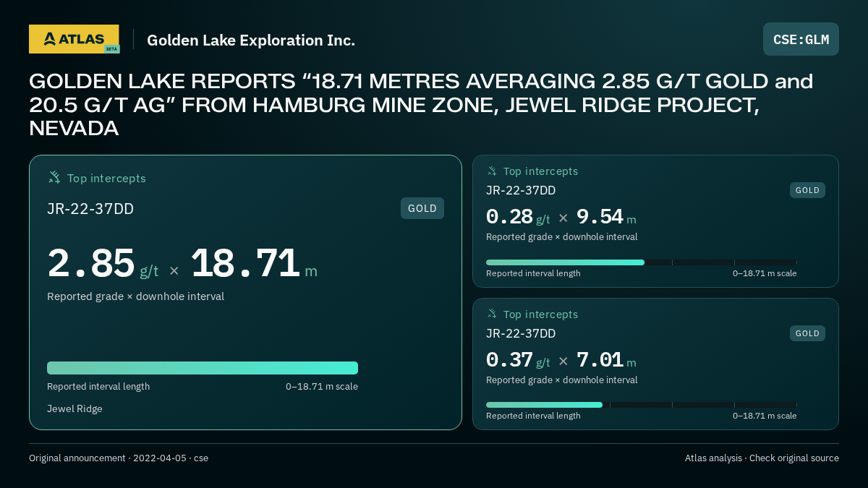
Task: Click the interval length bar in the 7.01 m card
Action: pos(641,405)
